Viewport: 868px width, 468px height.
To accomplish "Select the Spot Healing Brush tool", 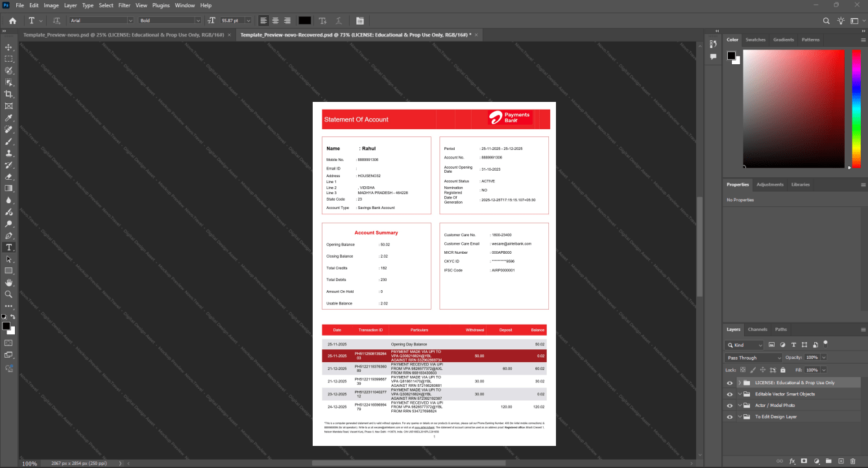I will [9, 130].
